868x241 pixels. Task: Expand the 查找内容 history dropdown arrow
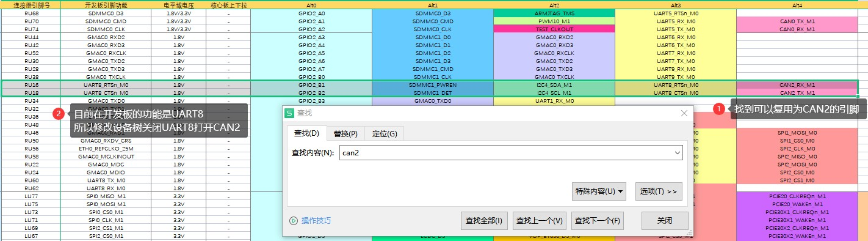(x=677, y=152)
